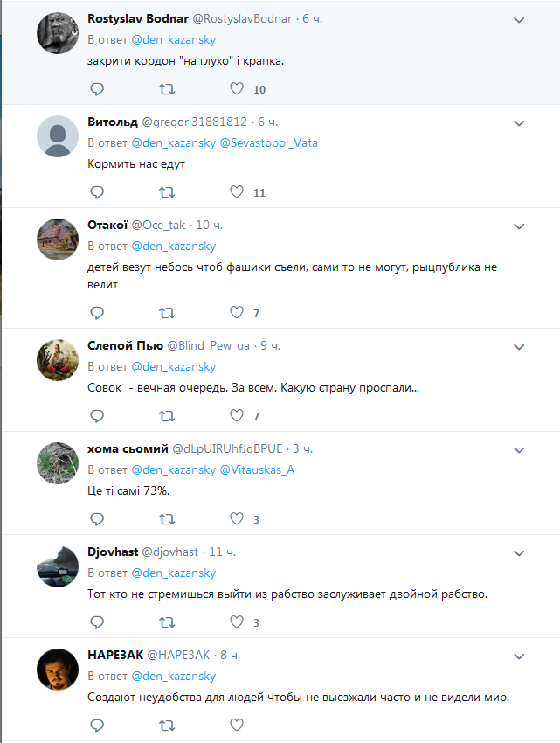Image resolution: width=560 pixels, height=743 pixels.
Task: Retweet the НАРЕЗАК tweet
Action: tap(167, 726)
